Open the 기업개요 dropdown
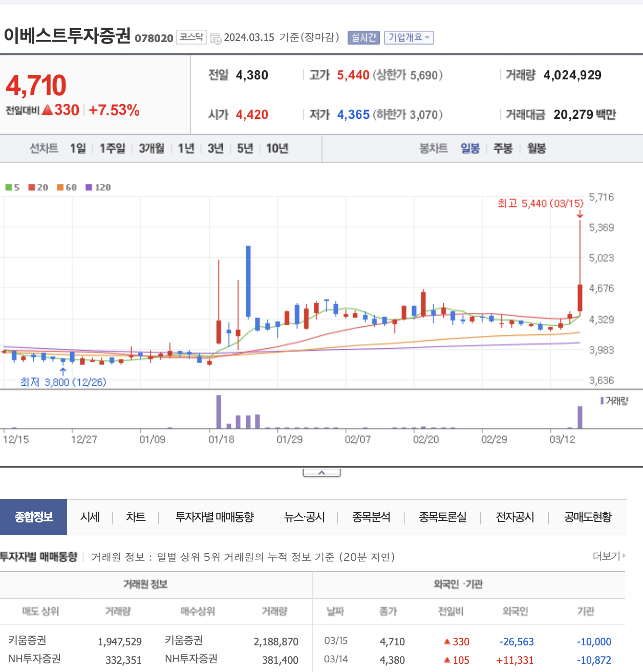The width and height of the screenshot is (643, 672). pyautogui.click(x=409, y=37)
